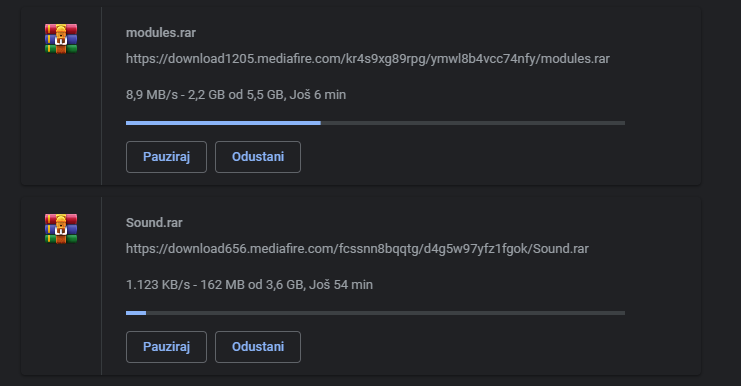This screenshot has height=386, width=741.
Task: Click the vertical divider beside the modules.rar icon
Action: (x=101, y=96)
